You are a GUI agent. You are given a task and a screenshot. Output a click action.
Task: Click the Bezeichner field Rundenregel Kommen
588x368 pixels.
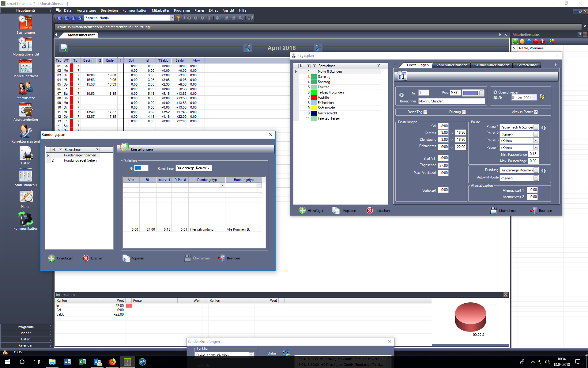click(x=194, y=168)
